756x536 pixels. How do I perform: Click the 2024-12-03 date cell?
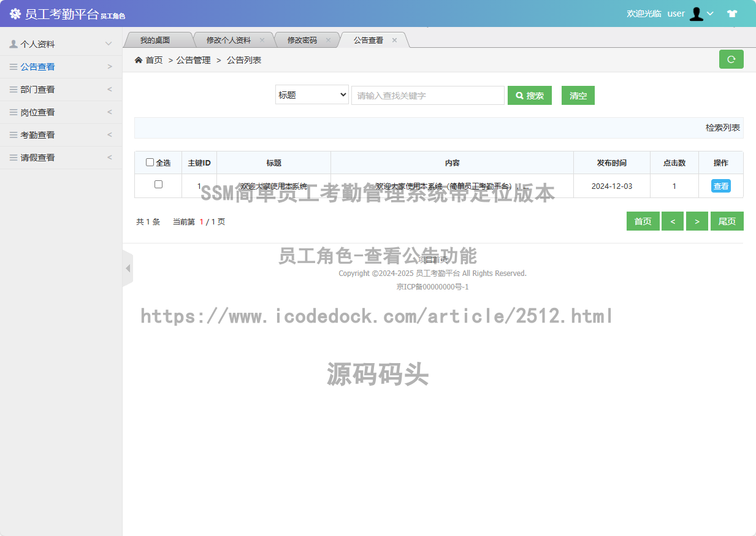coord(612,186)
